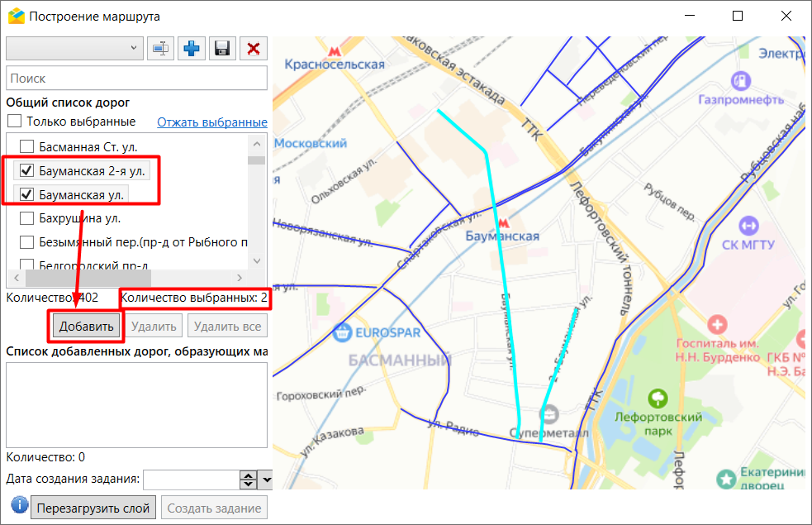Screen dimensions: 812x525
Task: Click the red X delete icon
Action: coord(253,48)
